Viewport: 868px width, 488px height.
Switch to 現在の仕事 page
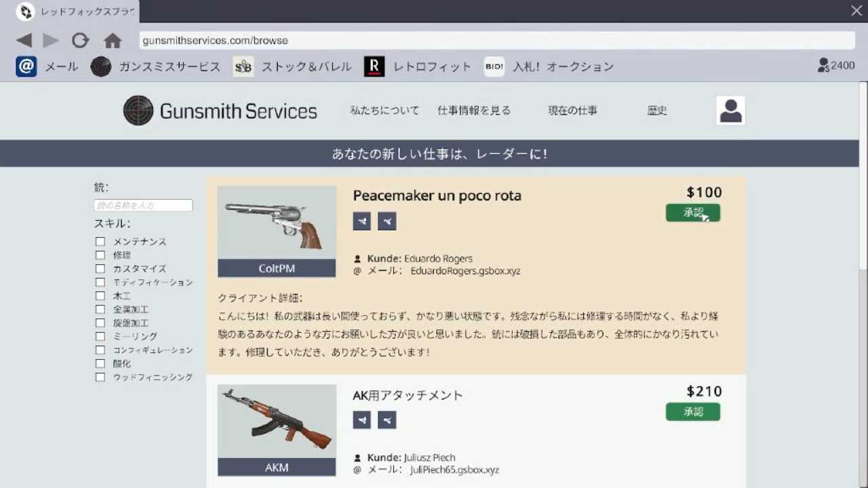pos(572,110)
